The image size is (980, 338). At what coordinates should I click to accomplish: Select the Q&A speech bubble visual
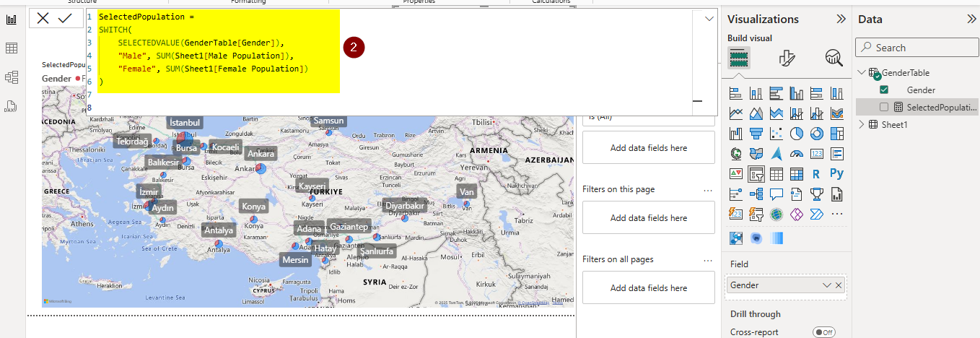click(x=776, y=194)
